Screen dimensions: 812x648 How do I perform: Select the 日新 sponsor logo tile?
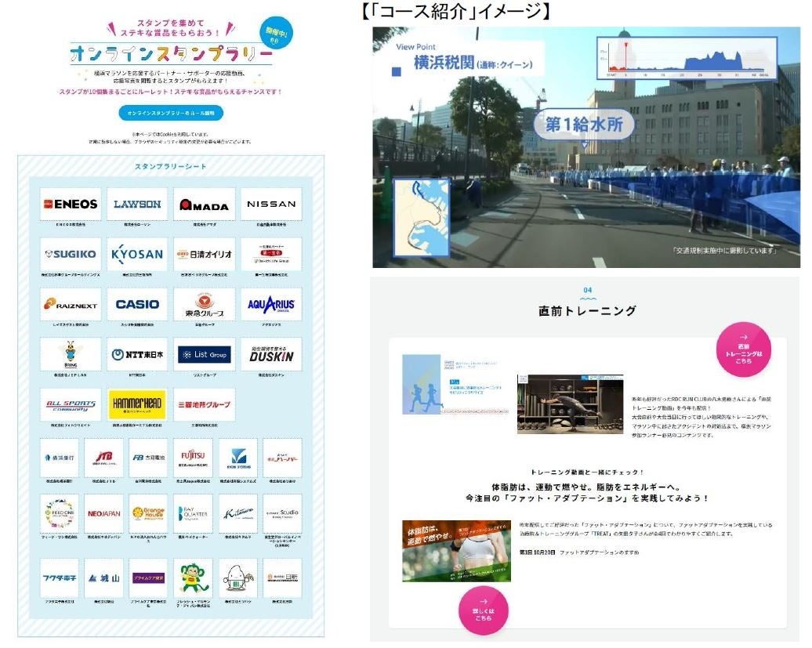tap(282, 578)
